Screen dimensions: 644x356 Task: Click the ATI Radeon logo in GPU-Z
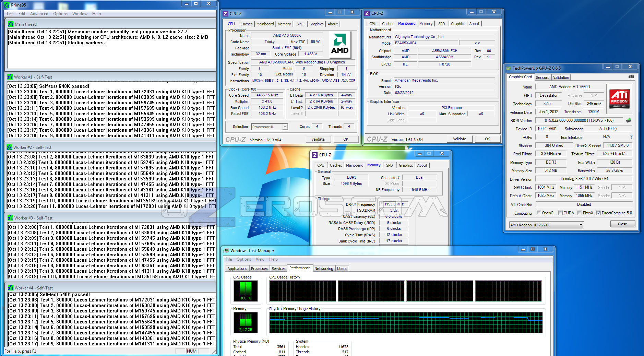619,98
